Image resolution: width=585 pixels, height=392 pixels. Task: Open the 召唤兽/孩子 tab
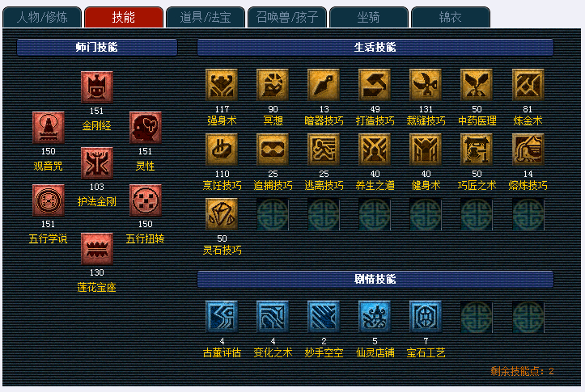[x=287, y=17]
